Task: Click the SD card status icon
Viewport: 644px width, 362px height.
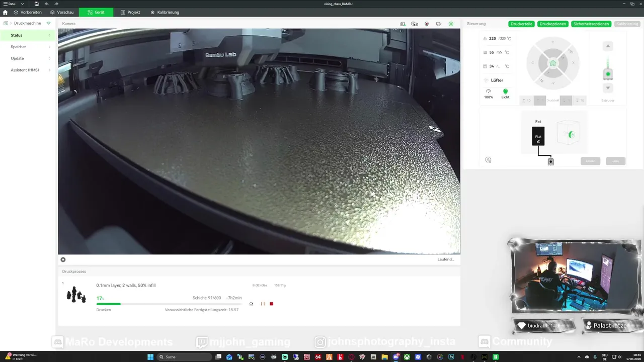Action: pyautogui.click(x=403, y=24)
